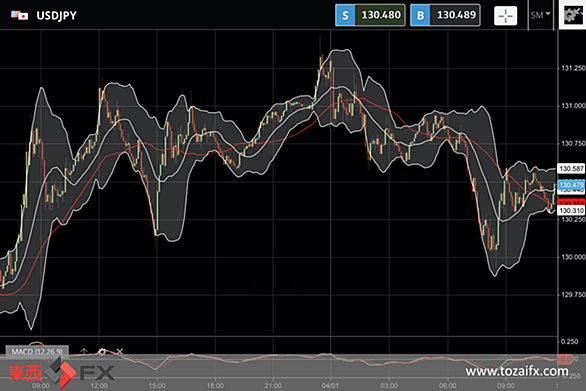The image size is (586, 391).
Task: Open the chart settings gear icon
Action: point(573,15)
